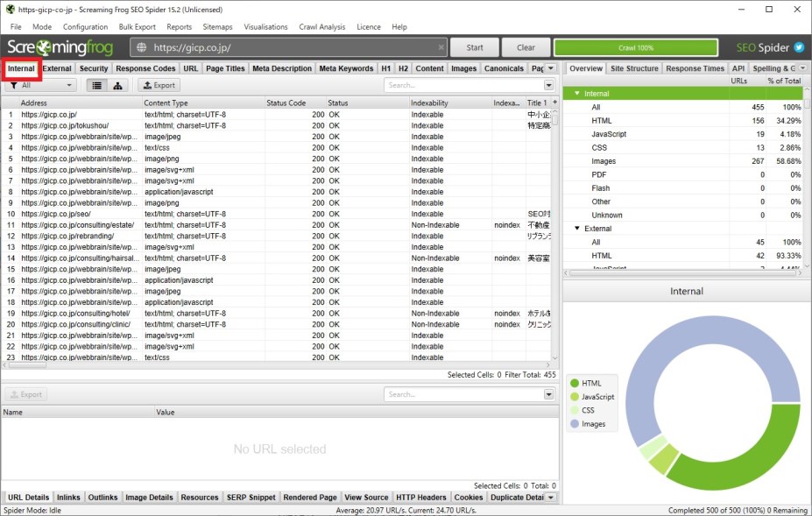This screenshot has height=516, width=812.
Task: Open the Crawl Analysis menu
Action: [x=322, y=27]
